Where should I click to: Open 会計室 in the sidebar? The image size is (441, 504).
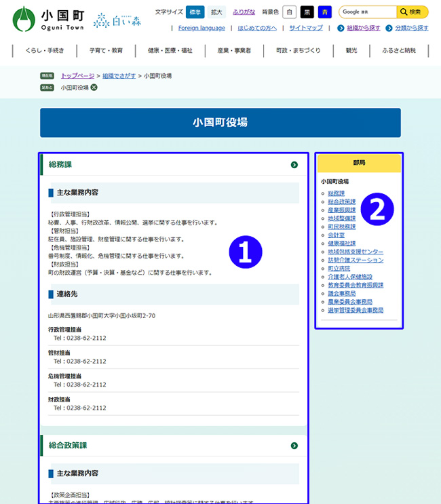pos(337,235)
